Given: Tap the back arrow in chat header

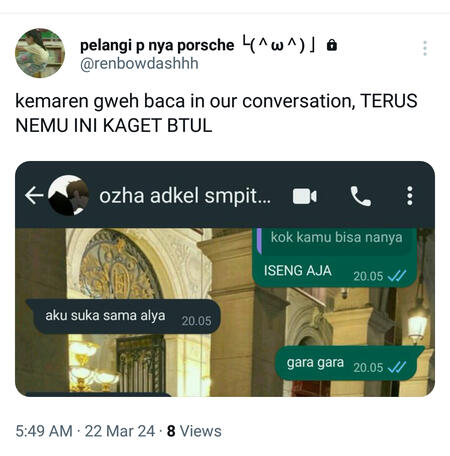Looking at the screenshot, I should [x=34, y=195].
